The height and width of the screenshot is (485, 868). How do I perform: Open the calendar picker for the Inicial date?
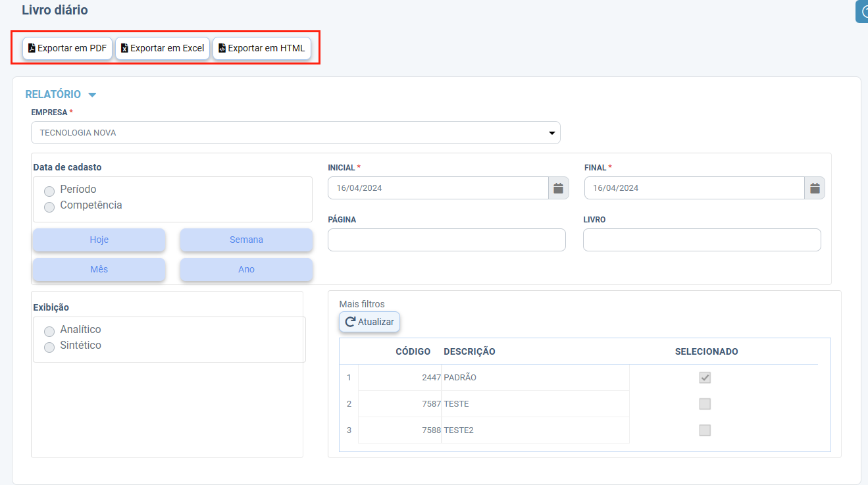coord(559,188)
